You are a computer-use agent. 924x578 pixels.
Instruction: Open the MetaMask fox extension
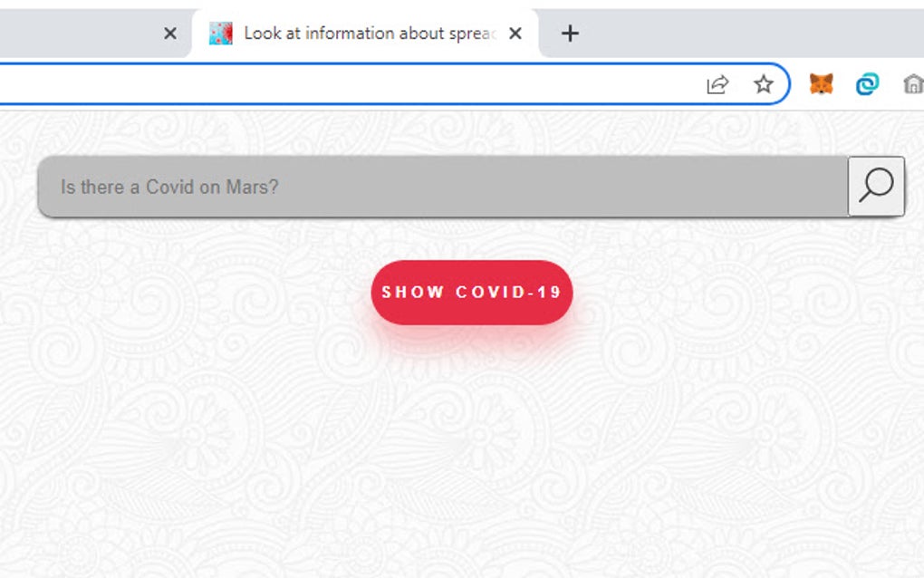click(x=821, y=83)
